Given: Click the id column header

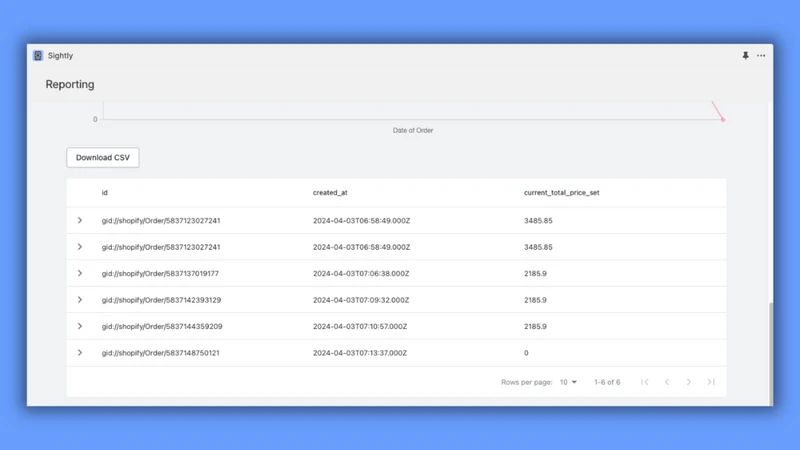Looking at the screenshot, I should [x=105, y=193].
